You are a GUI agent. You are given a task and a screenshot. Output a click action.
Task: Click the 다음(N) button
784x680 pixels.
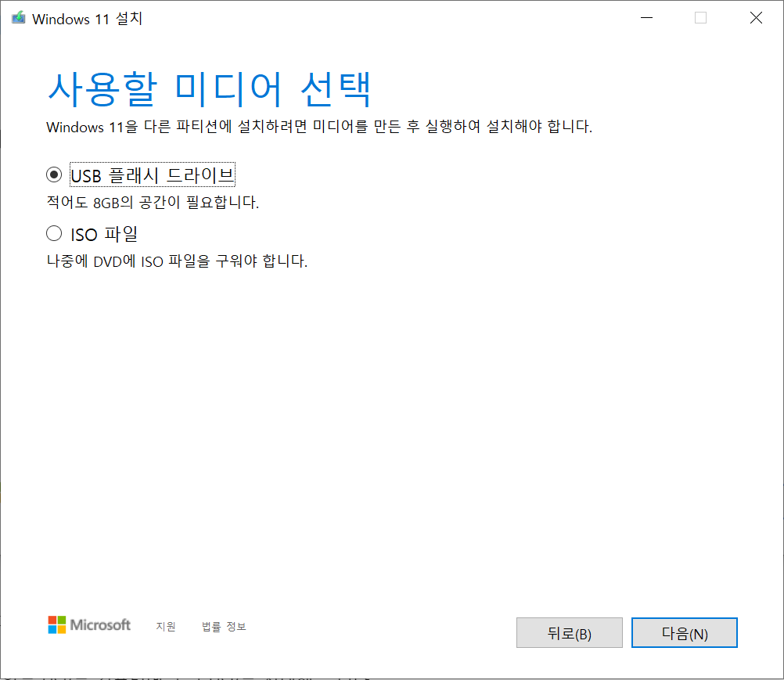[x=684, y=632]
